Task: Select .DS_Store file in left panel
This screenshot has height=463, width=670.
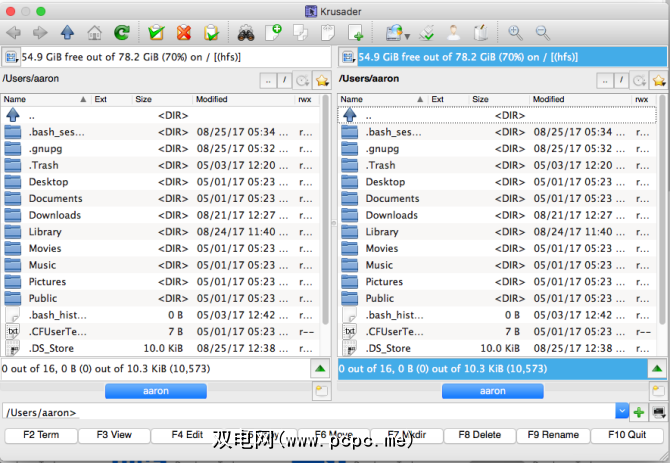Action: pyautogui.click(x=160, y=349)
